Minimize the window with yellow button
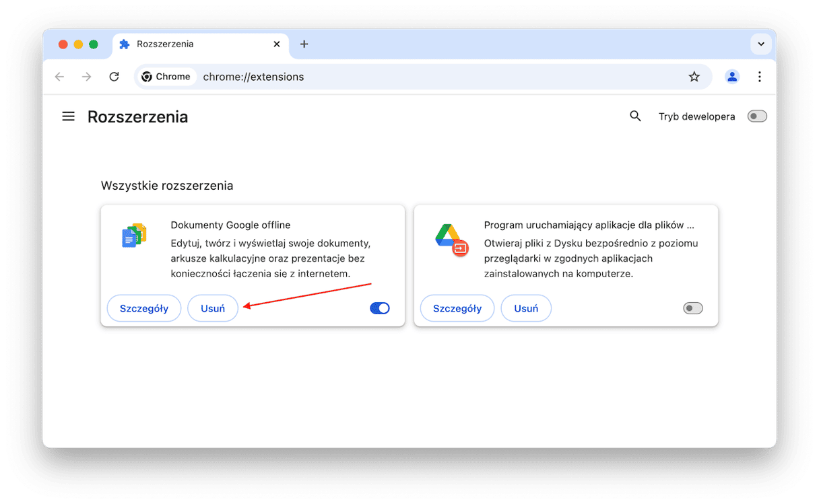This screenshot has width=819, height=504. pyautogui.click(x=78, y=44)
